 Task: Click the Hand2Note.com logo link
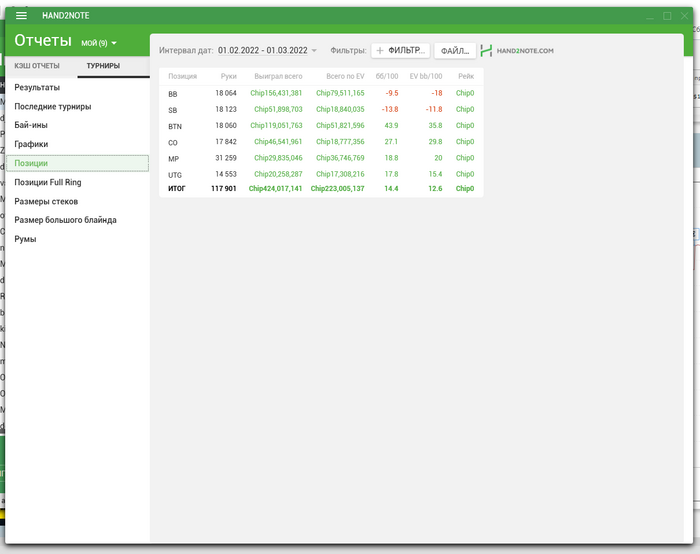click(x=517, y=50)
